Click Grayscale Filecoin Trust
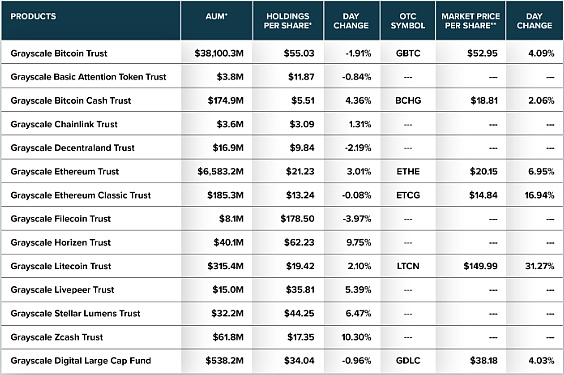This screenshot has height=375, width=564. pyautogui.click(x=61, y=219)
